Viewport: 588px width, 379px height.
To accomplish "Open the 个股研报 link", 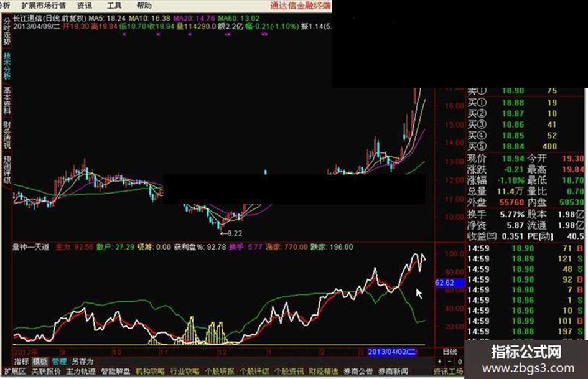I will [x=220, y=372].
